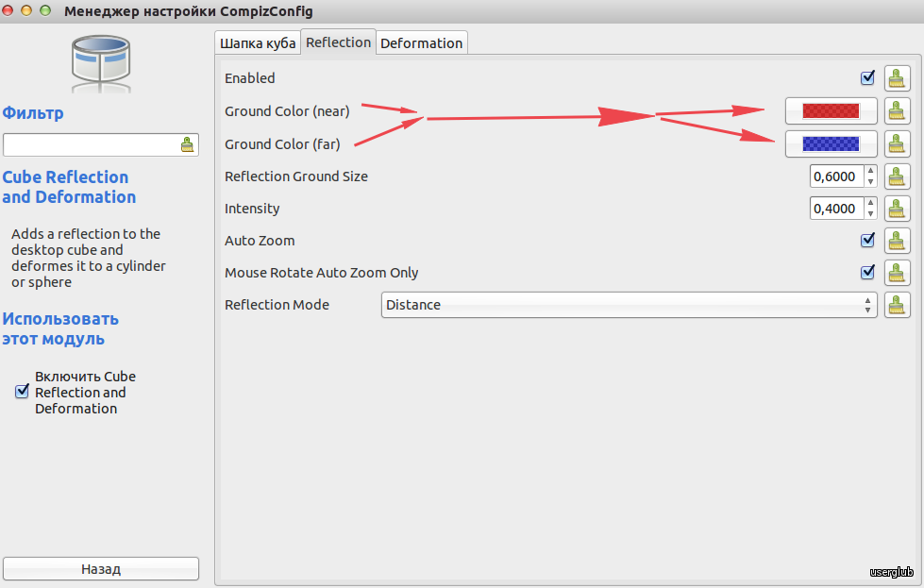924x588 pixels.
Task: Reset Reflection Mode to default
Action: [897, 305]
